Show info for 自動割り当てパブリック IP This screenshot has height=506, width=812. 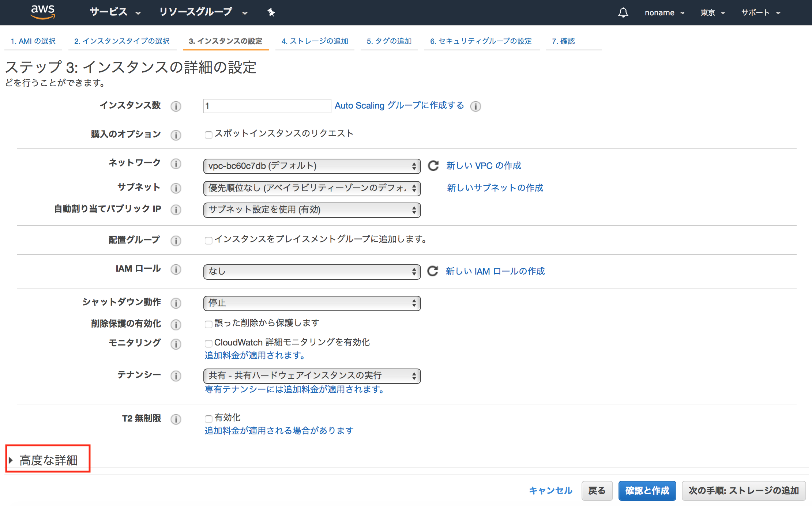176,209
